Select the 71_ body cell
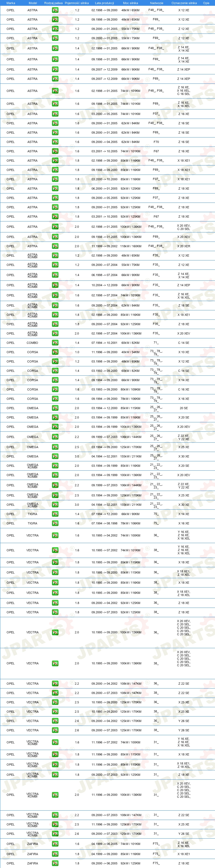This screenshot has width=215, height=868. click(x=156, y=343)
